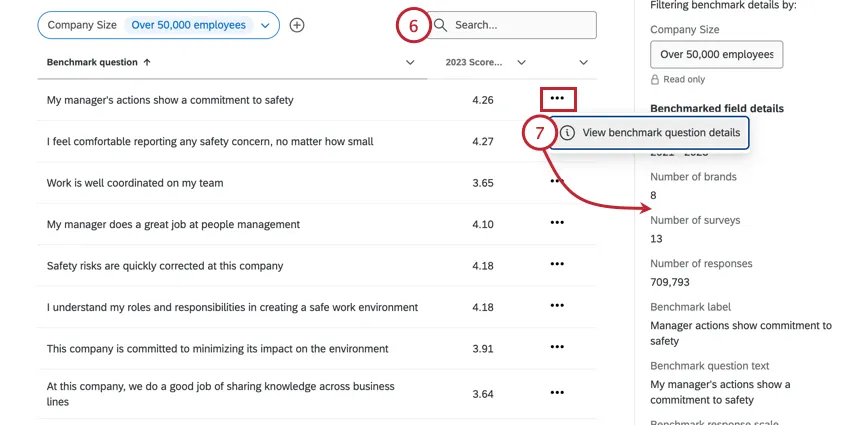The image size is (850, 425).
Task: Open Benchmark question column chevron menu
Action: (410, 62)
